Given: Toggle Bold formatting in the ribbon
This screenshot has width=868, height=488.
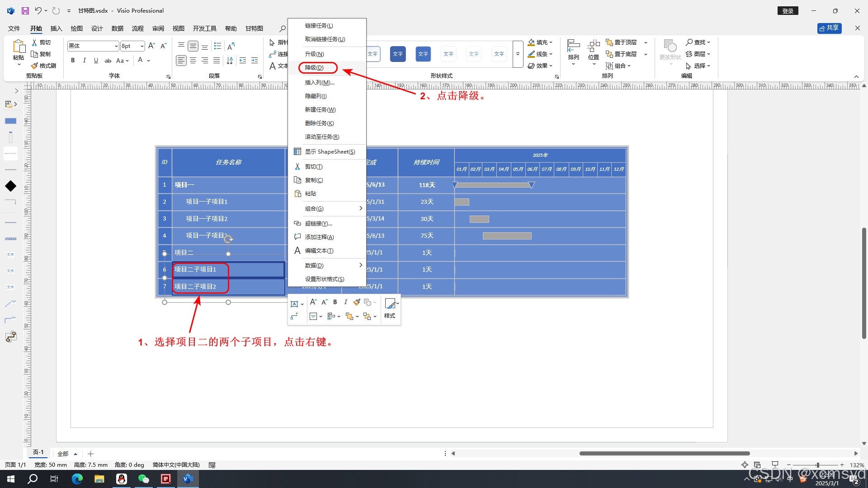Looking at the screenshot, I should pyautogui.click(x=73, y=61).
